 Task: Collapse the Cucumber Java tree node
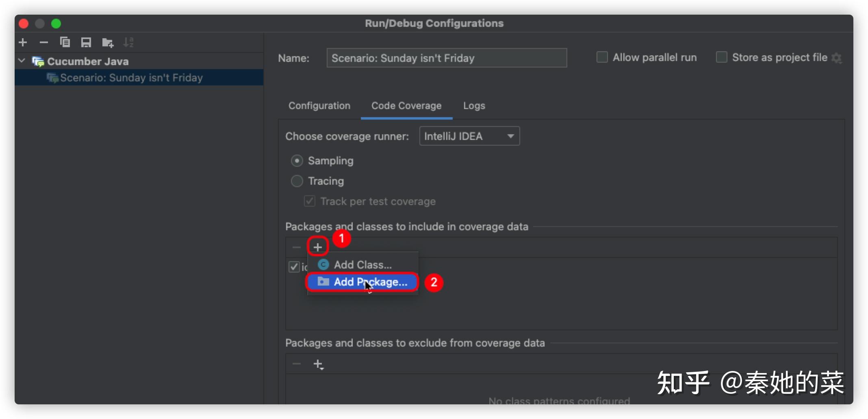[22, 61]
